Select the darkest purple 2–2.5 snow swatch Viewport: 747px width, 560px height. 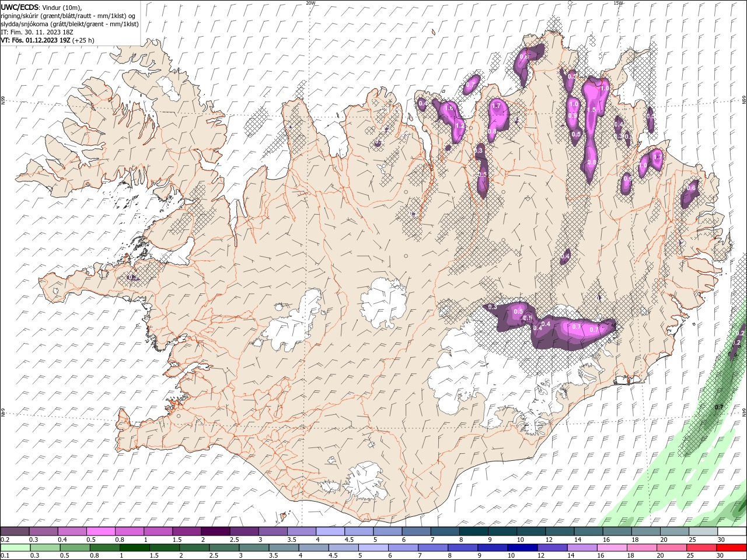pos(215,531)
